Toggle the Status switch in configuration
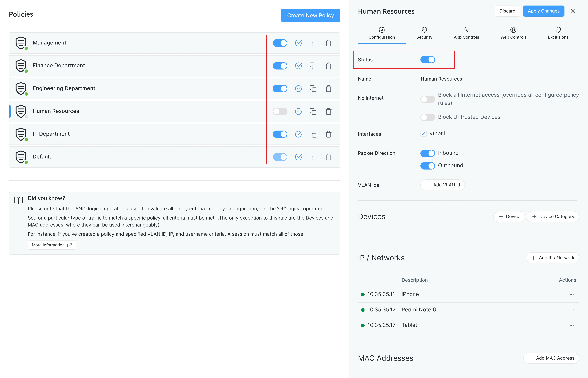 coord(428,60)
